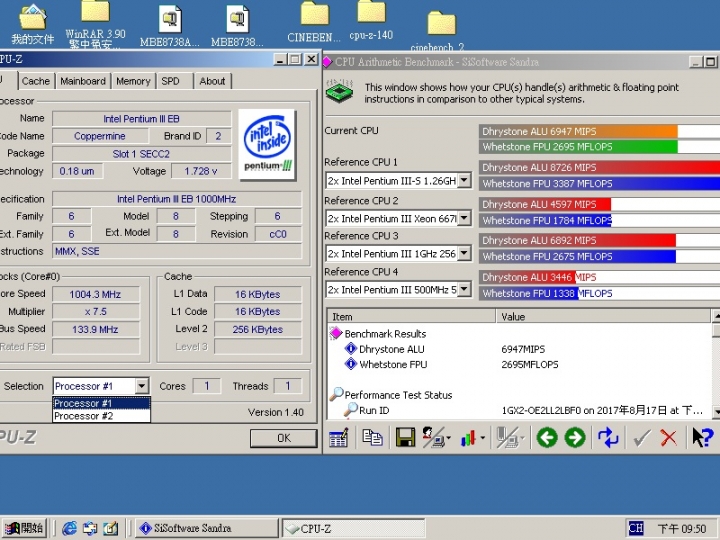Viewport: 720px width, 540px height.
Task: Click the green forward arrow in Sandra
Action: pos(574,437)
